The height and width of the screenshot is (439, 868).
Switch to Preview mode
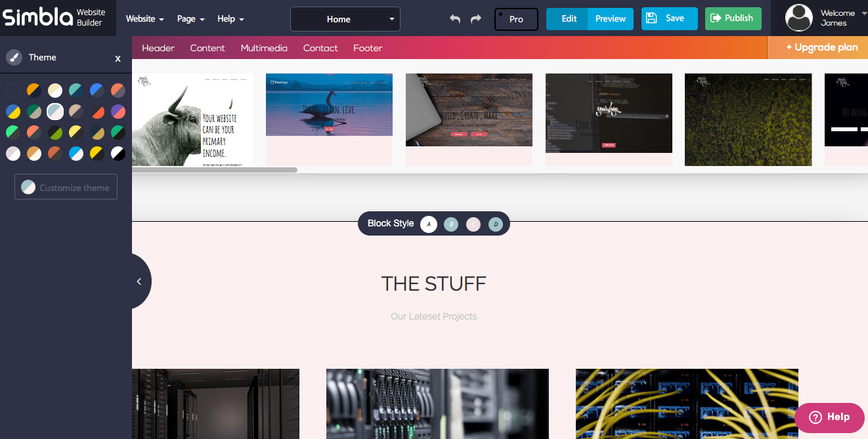click(611, 18)
